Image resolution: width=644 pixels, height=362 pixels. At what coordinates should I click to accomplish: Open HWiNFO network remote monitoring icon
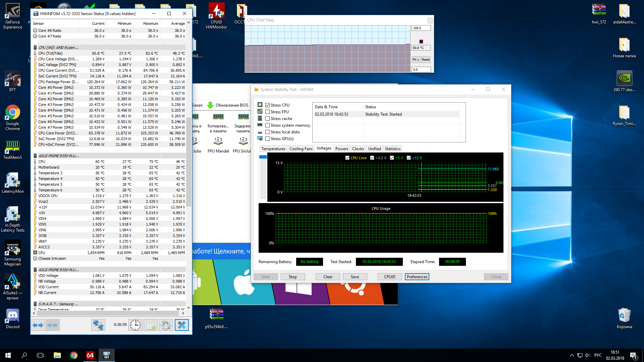[98, 325]
